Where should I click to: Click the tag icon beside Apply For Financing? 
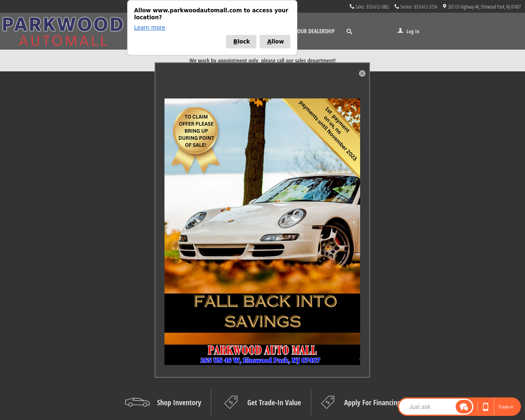click(x=328, y=402)
